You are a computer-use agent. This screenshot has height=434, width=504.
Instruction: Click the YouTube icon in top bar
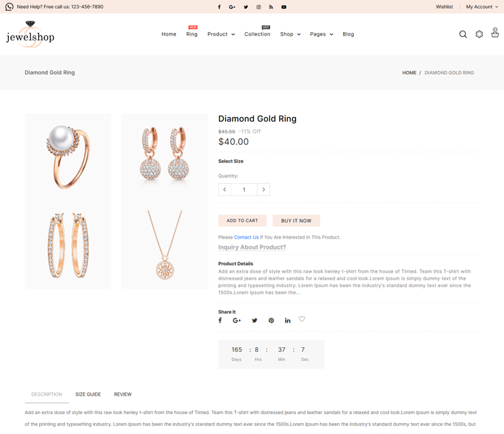[x=284, y=7]
